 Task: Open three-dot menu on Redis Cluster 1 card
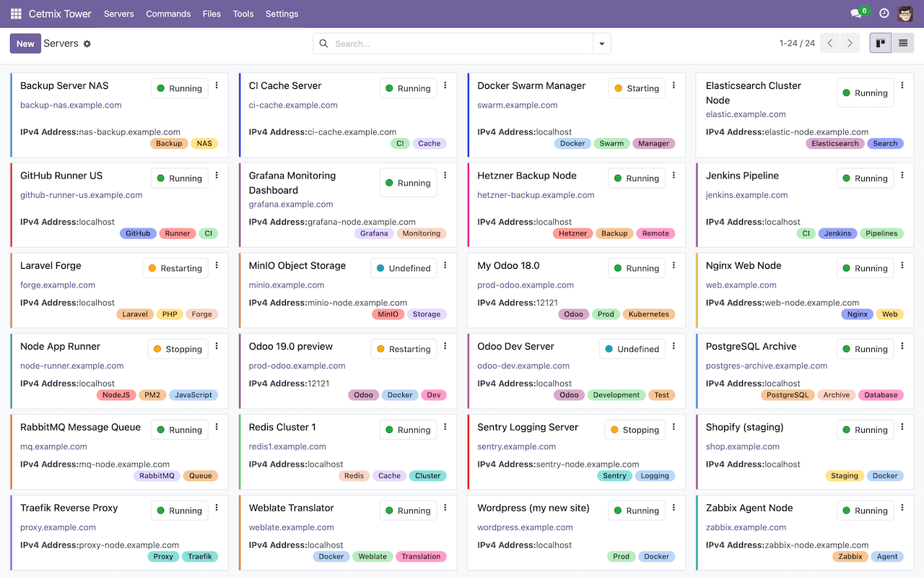coord(445,427)
